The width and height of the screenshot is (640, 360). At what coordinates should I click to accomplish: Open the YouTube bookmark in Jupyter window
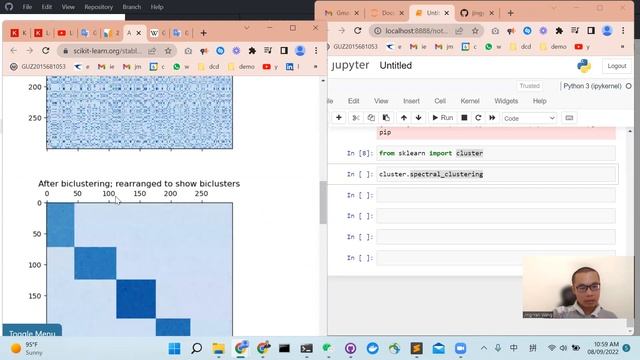tap(582, 47)
